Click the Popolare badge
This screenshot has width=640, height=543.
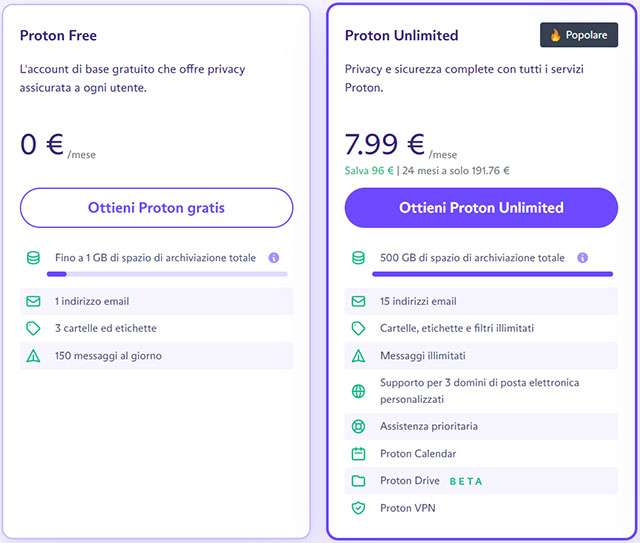tap(579, 35)
